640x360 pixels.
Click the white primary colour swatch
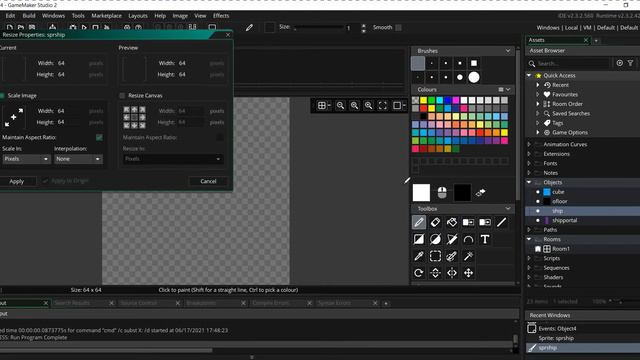pos(421,193)
